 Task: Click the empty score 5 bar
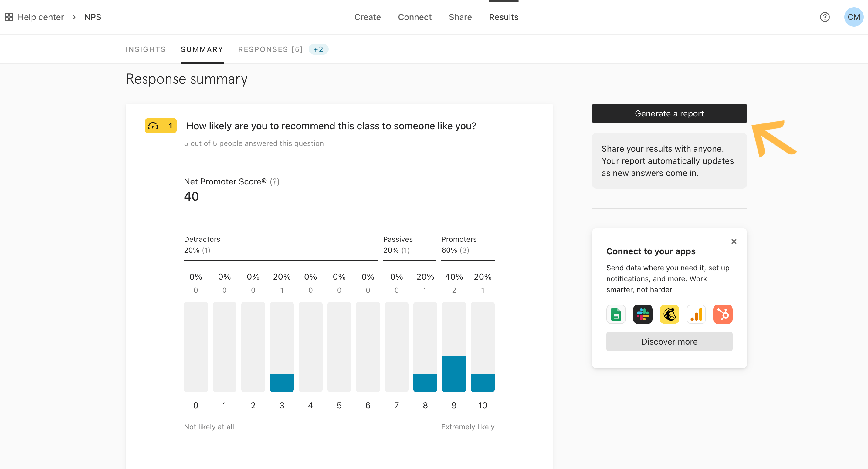click(339, 347)
